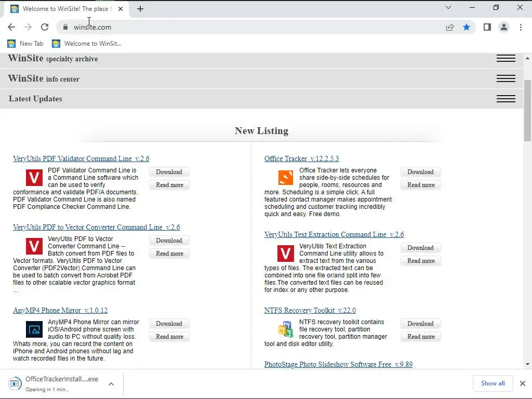Expand the WinSite specialty archive section
Viewport: 532px width, 399px height.
(x=506, y=59)
